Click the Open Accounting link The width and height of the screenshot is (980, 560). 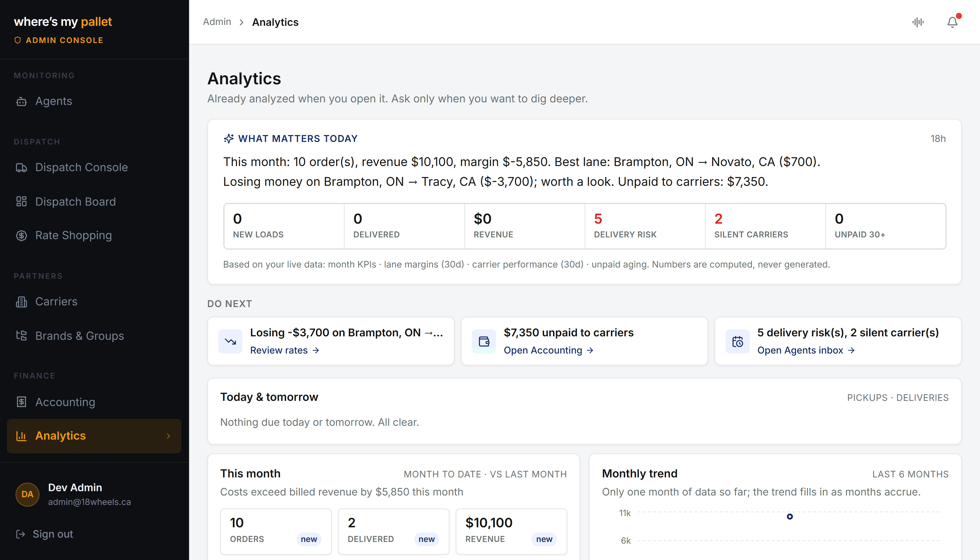pyautogui.click(x=548, y=350)
